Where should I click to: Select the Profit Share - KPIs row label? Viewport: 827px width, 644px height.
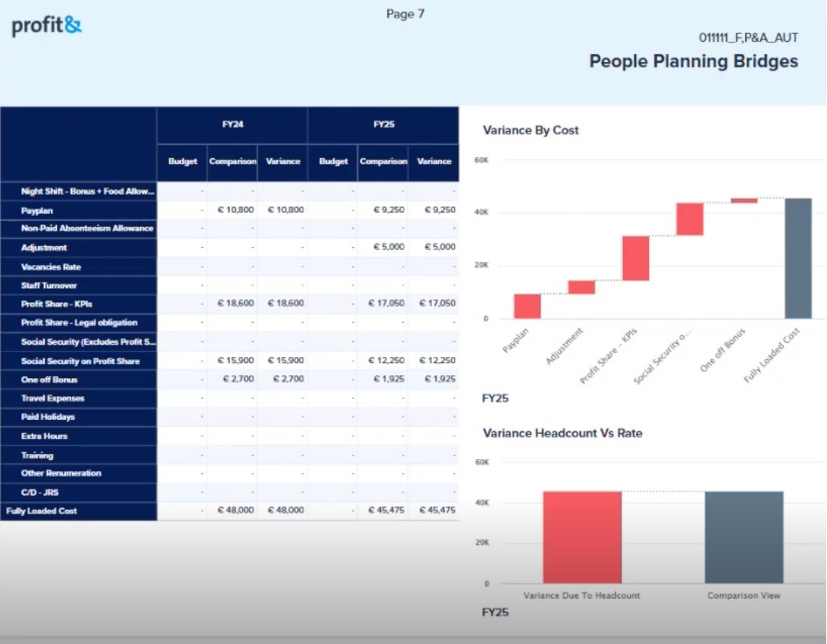coord(57,304)
